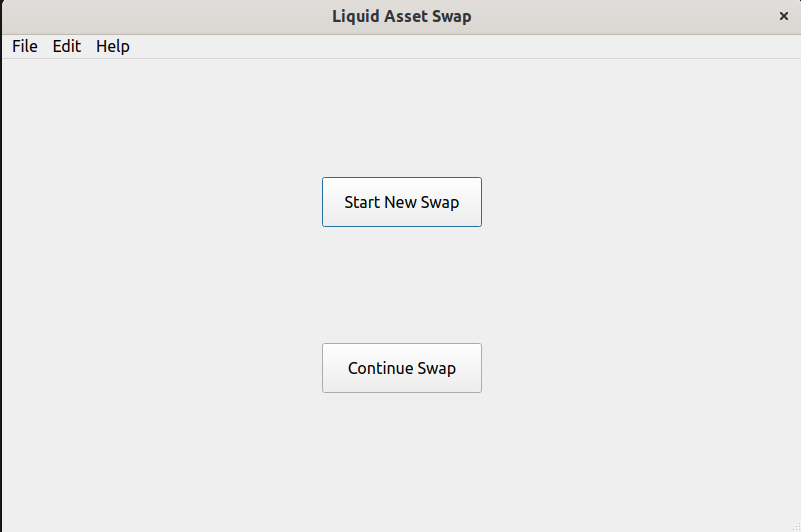
Task: Select Edit in the menu bar
Action: pyautogui.click(x=67, y=46)
